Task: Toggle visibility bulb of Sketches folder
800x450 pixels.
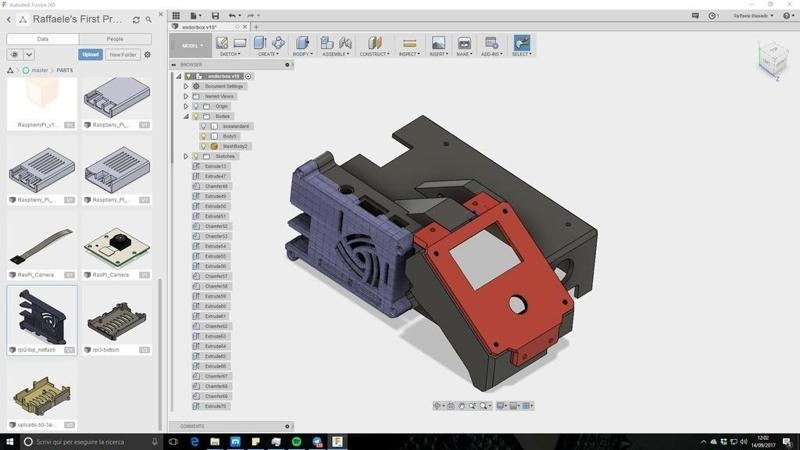Action: click(196, 156)
